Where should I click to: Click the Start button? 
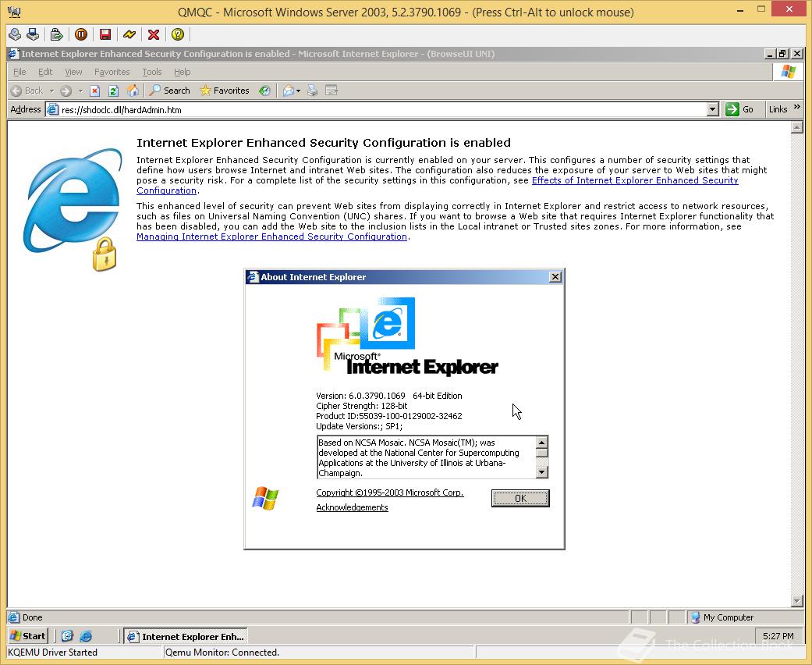(x=29, y=636)
